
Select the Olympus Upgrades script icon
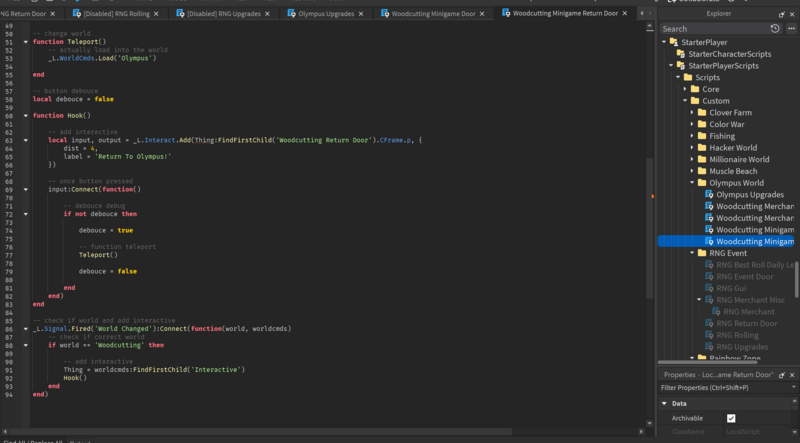tap(708, 194)
